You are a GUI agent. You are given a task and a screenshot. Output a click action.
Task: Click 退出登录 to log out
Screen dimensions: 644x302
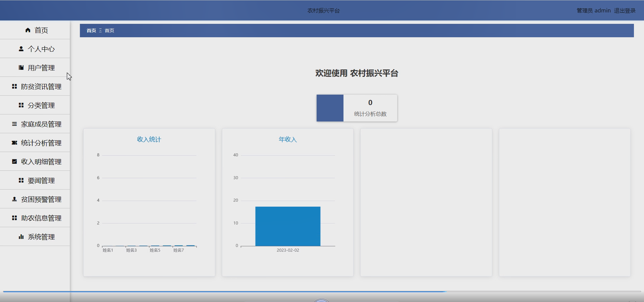(x=625, y=10)
